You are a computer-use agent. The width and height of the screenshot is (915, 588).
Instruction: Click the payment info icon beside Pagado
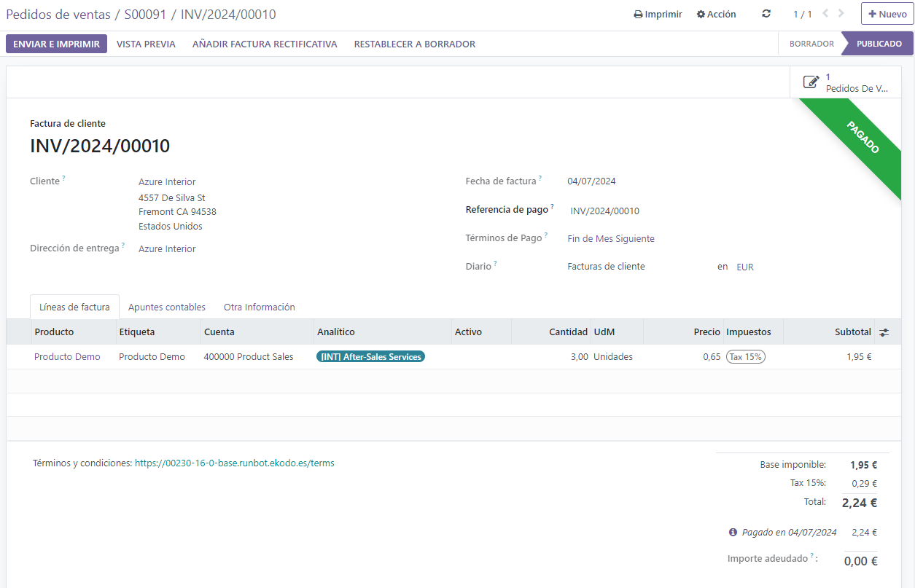[733, 533]
